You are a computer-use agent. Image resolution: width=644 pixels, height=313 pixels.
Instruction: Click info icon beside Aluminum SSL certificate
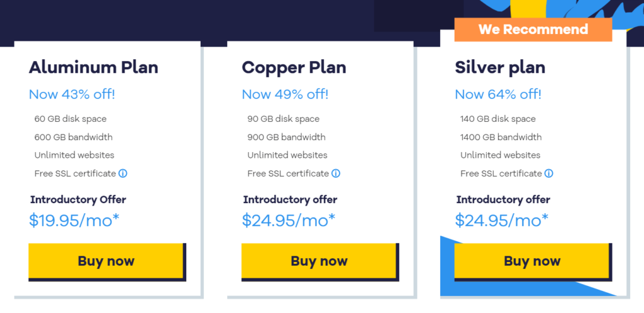click(123, 173)
